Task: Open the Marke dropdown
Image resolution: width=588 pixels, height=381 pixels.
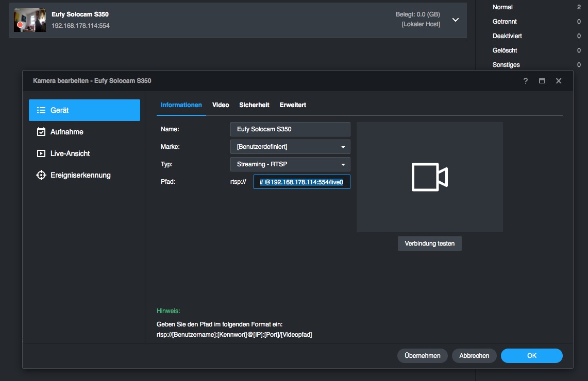Action: (x=290, y=147)
